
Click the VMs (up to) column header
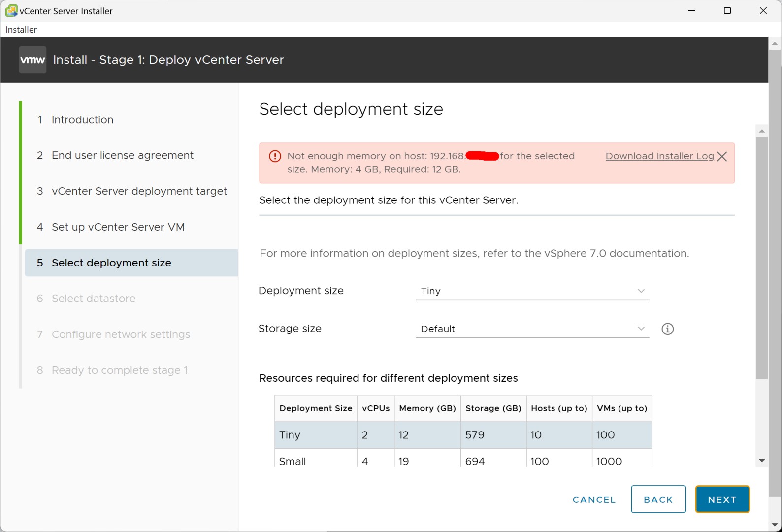pyautogui.click(x=622, y=408)
